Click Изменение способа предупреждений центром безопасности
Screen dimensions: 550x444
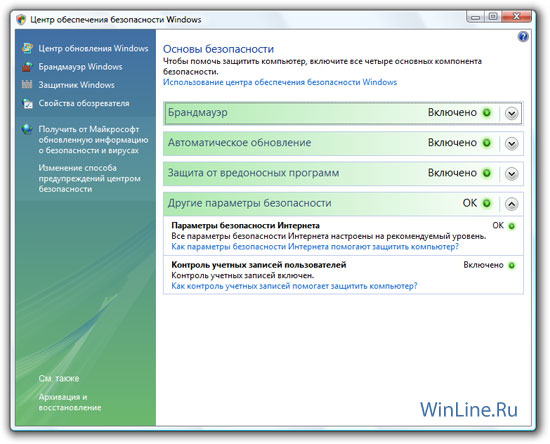tap(89, 178)
